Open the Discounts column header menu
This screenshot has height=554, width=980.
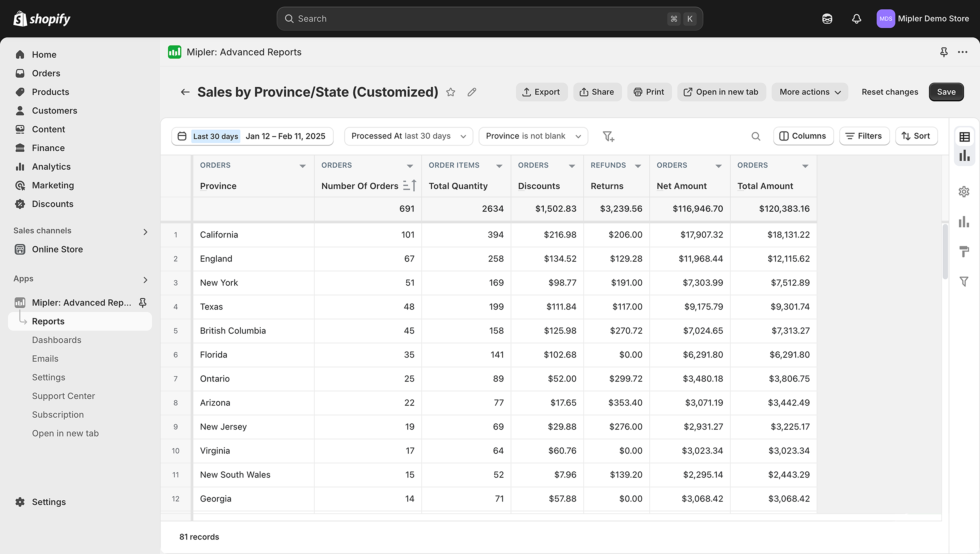coord(572,166)
